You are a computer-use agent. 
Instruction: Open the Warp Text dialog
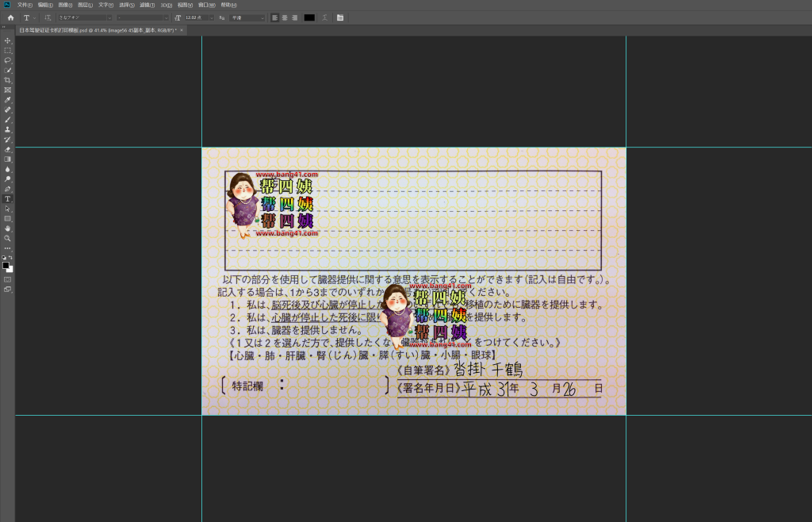point(324,17)
